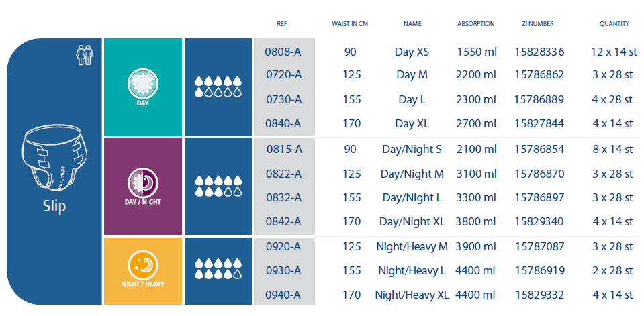Click the Day/Night M product name
This screenshot has height=316, width=644.
412,174
